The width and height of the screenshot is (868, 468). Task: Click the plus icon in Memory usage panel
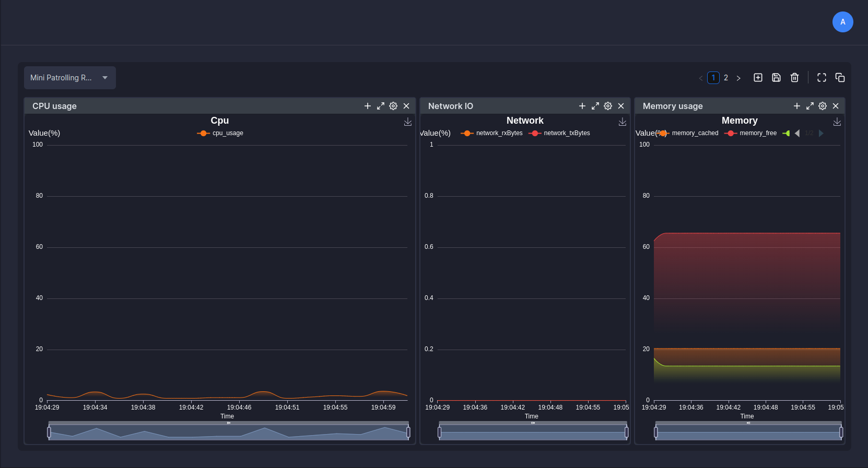796,106
